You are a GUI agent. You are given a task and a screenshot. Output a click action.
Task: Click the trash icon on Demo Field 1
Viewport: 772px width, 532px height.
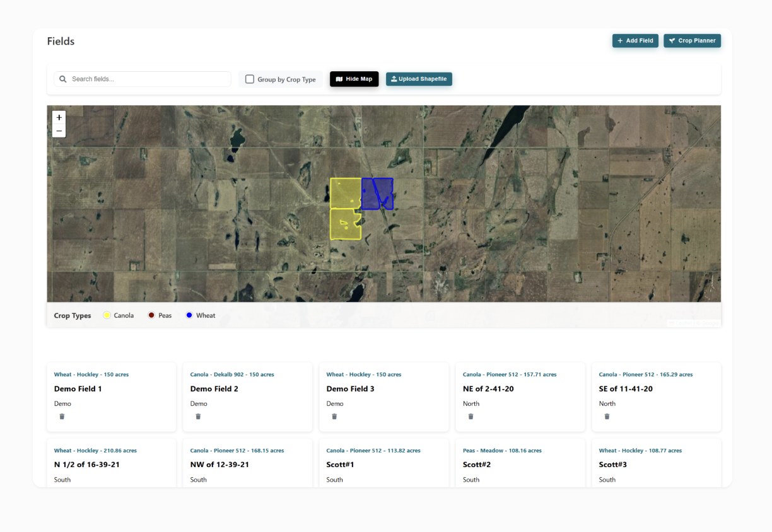tap(62, 416)
